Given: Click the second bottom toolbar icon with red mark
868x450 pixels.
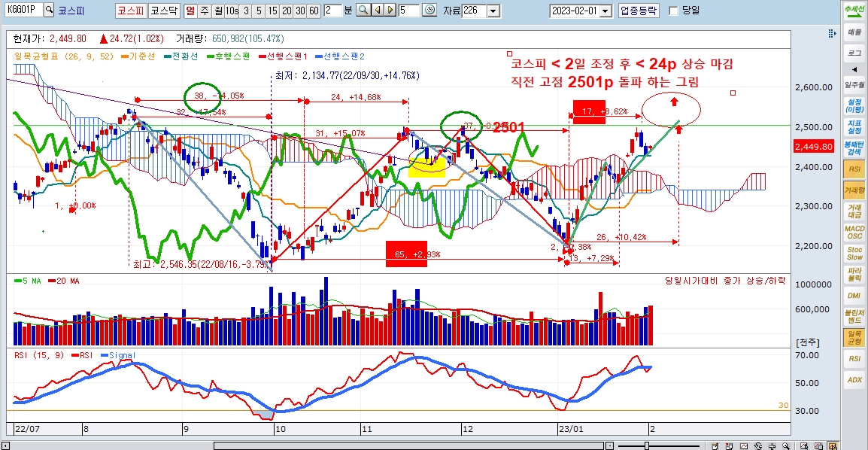Looking at the screenshot, I should click(730, 445).
